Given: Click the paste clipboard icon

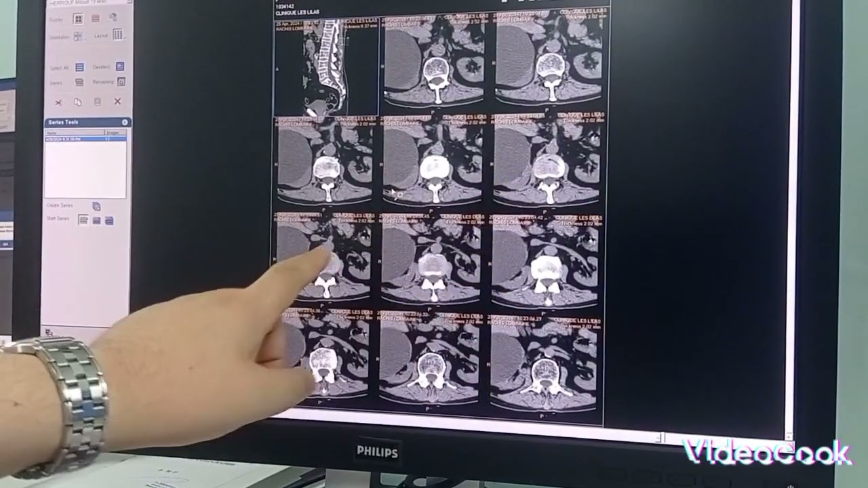Looking at the screenshot, I should (98, 102).
